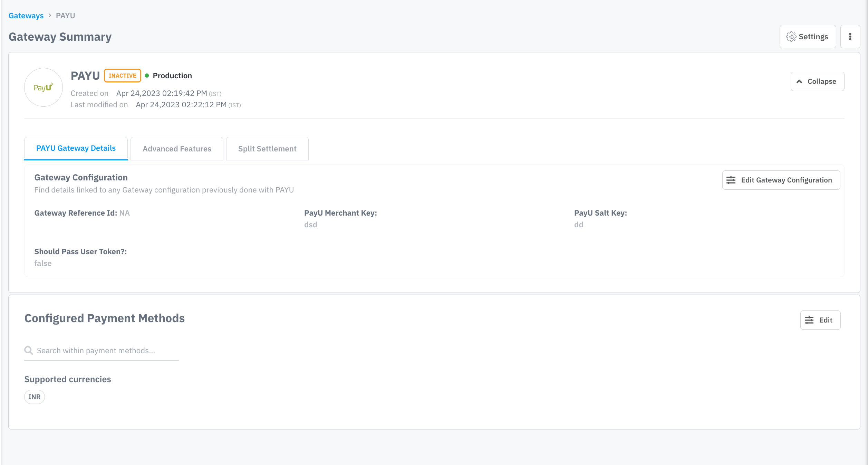The height and width of the screenshot is (465, 868).
Task: Click the sliders icon on Edit Gateway Configuration
Action: (x=731, y=180)
